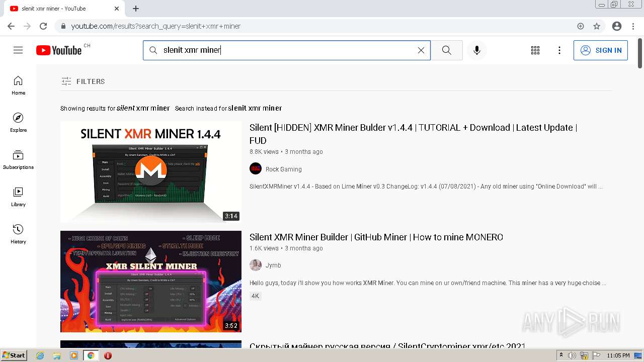Start voice search with the microphone

tap(477, 50)
